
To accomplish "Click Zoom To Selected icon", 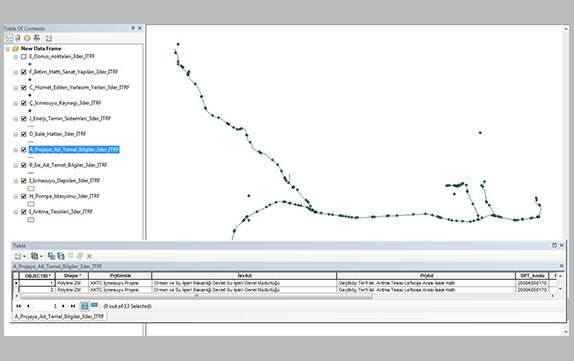I will tap(80, 256).
